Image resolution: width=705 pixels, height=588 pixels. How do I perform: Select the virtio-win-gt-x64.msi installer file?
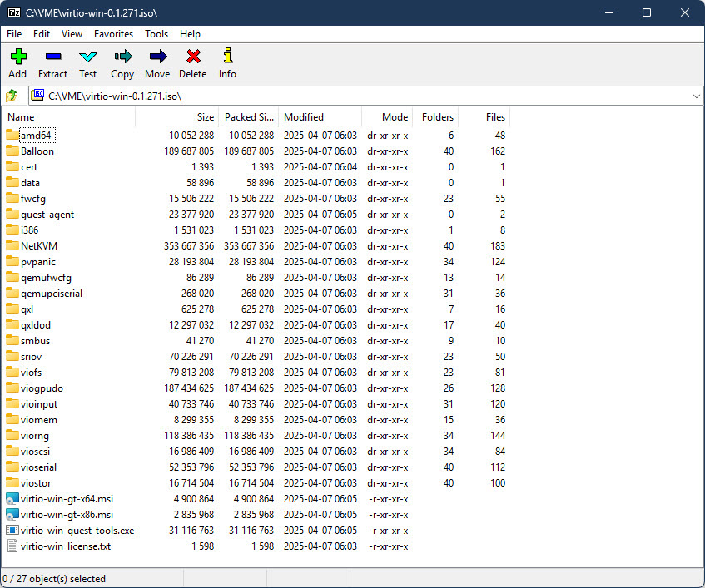click(67, 499)
